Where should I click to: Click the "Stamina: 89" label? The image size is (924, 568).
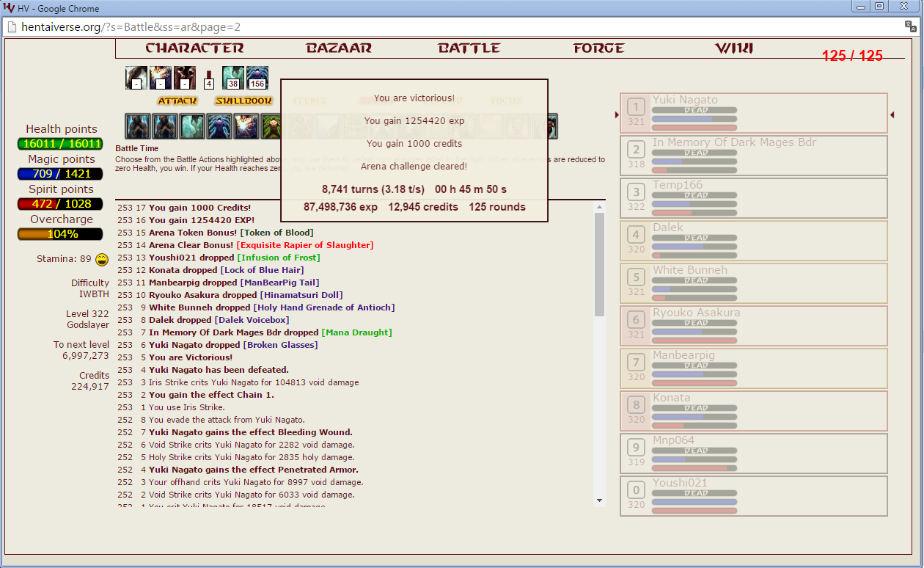point(65,259)
